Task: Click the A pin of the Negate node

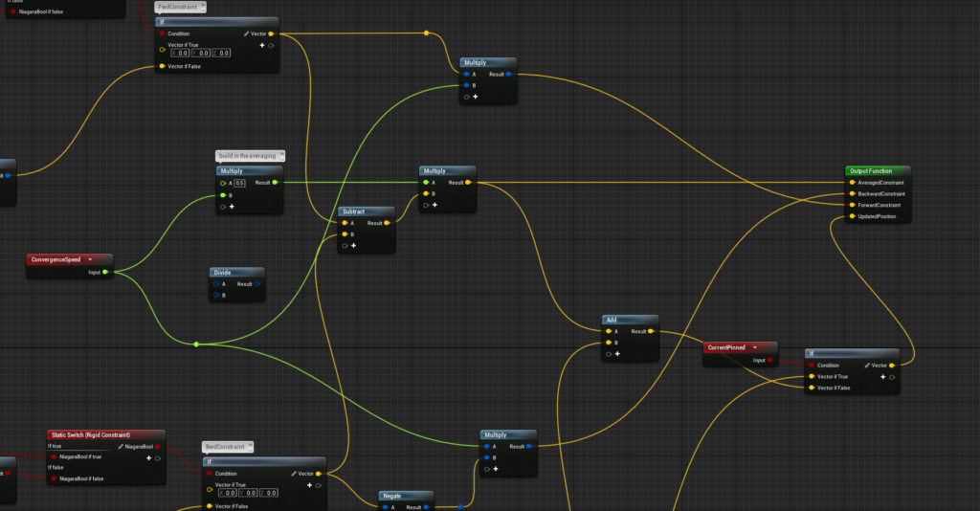Action: click(x=386, y=507)
